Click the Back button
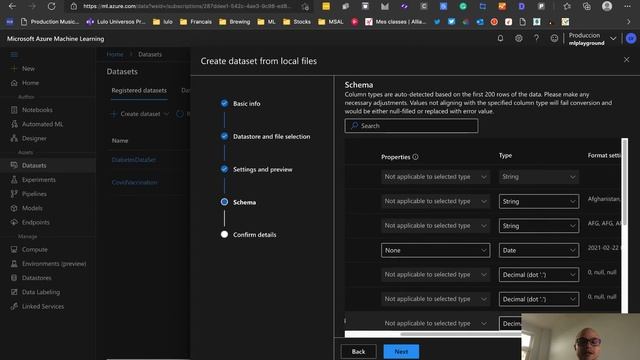Viewport: 640px width, 360px height. (x=358, y=351)
